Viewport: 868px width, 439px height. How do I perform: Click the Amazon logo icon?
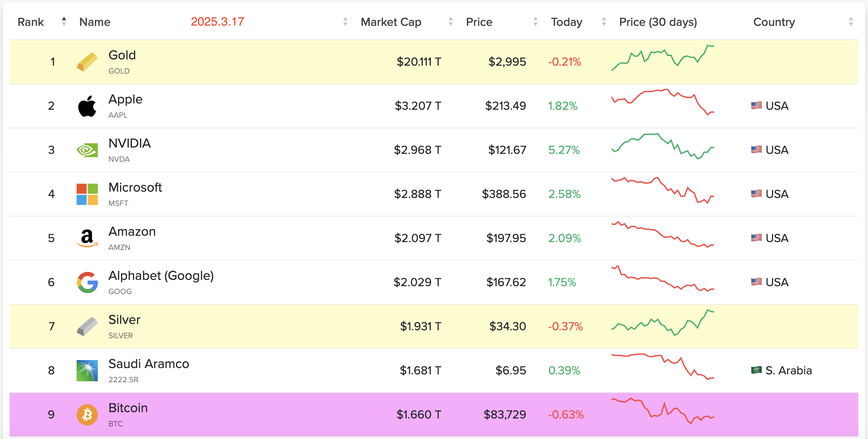tap(87, 238)
